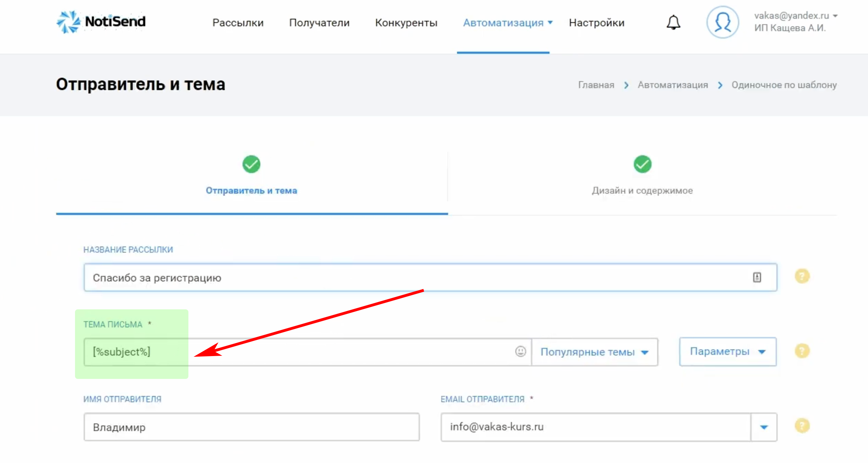868x463 pixels.
Task: Expand the Популярные темы dropdown
Action: point(594,352)
